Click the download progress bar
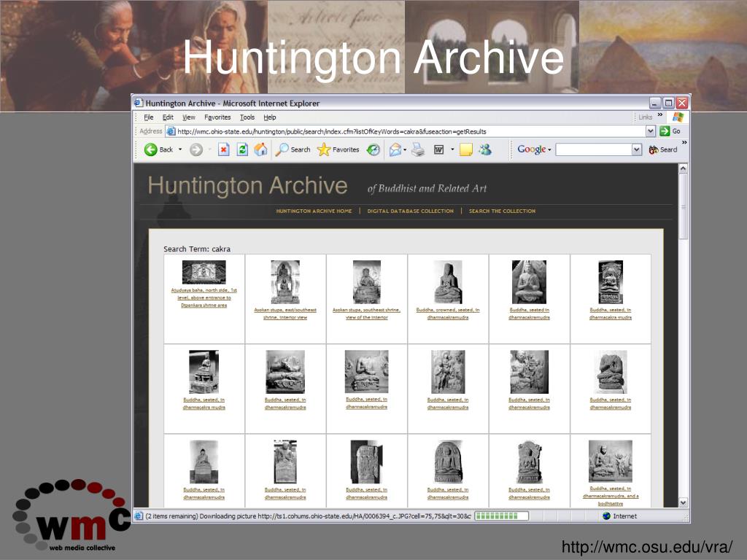The image size is (747, 560). [x=502, y=516]
